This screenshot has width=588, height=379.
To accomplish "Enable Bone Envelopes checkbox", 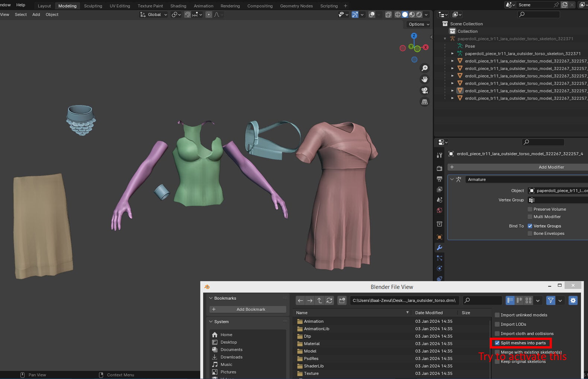I will click(x=530, y=233).
